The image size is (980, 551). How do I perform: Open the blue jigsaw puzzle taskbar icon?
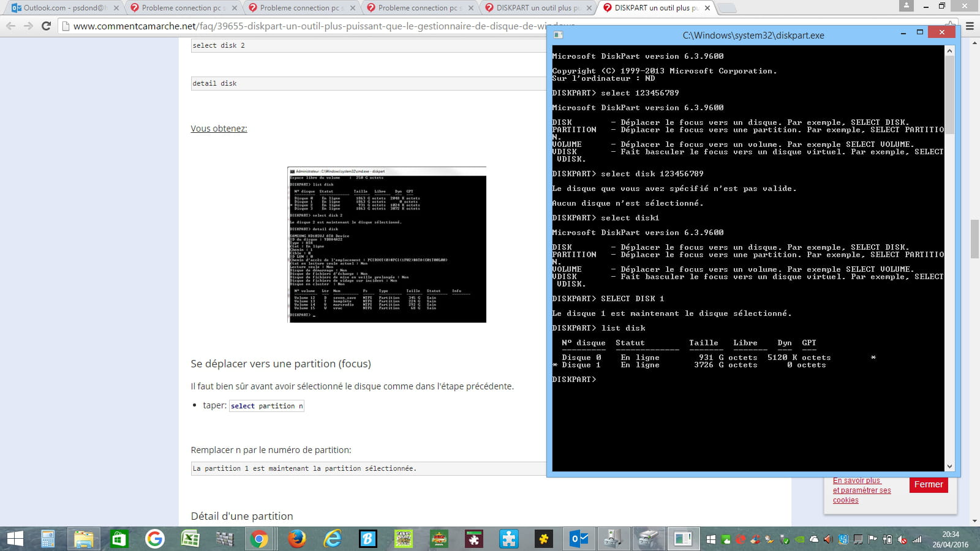coord(509,539)
